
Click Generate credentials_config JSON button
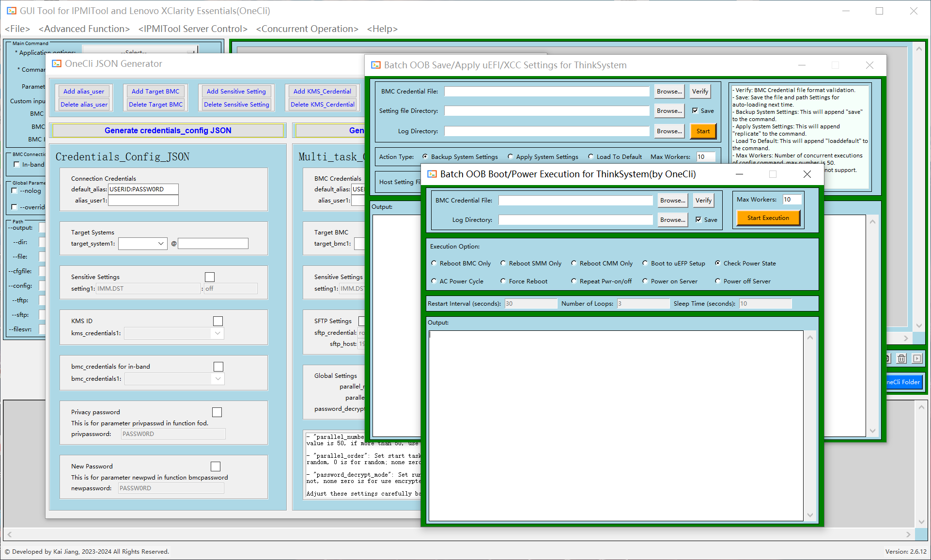(x=168, y=131)
